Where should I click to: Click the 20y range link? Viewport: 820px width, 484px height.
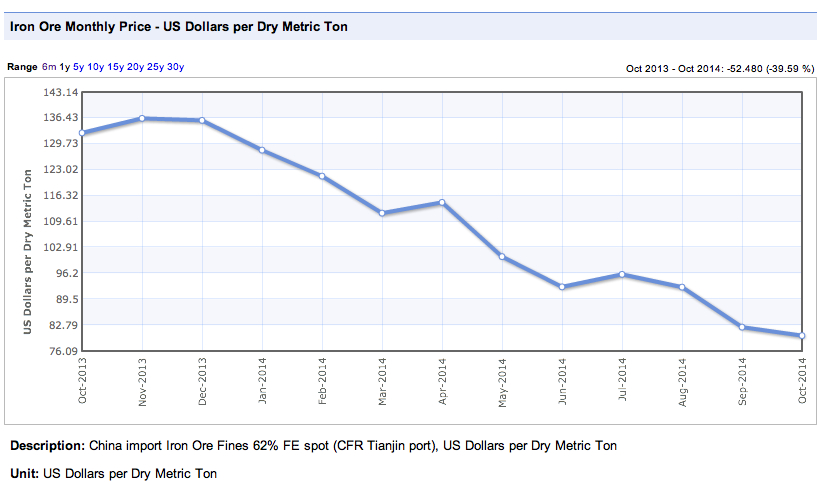pos(135,67)
